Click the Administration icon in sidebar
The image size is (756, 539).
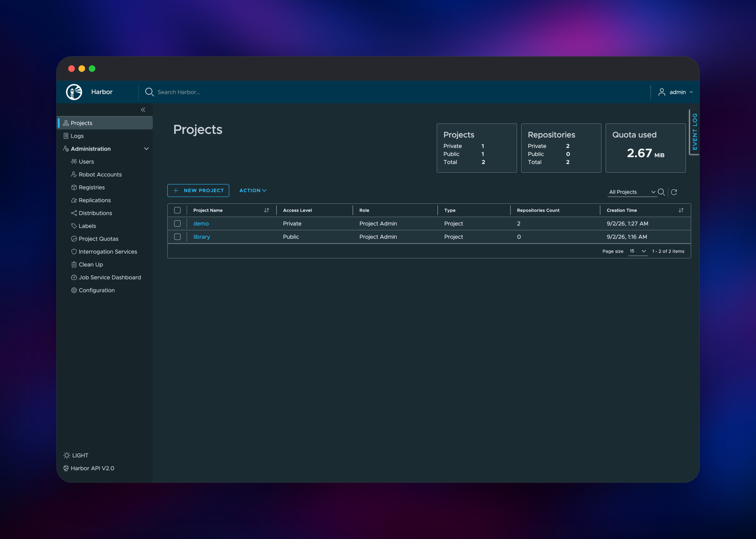[x=66, y=149]
